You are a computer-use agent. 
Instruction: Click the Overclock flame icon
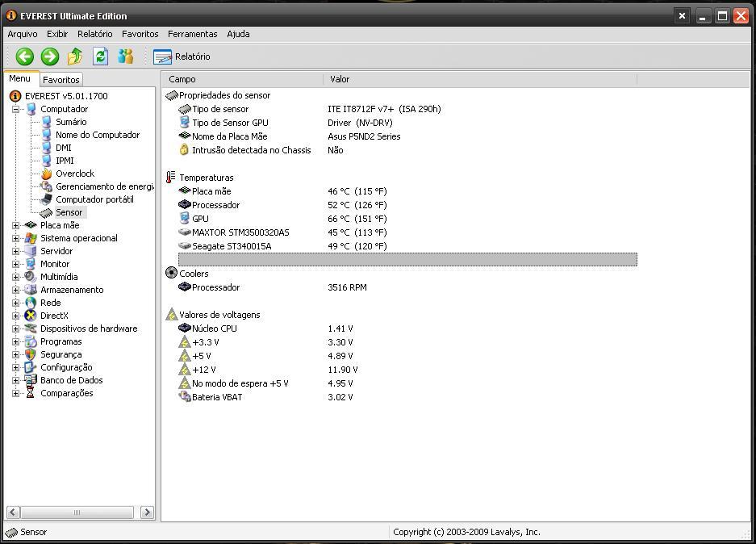coord(47,174)
